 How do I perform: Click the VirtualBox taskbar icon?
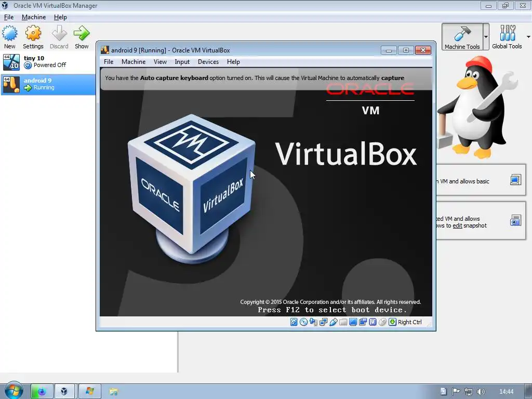64,392
